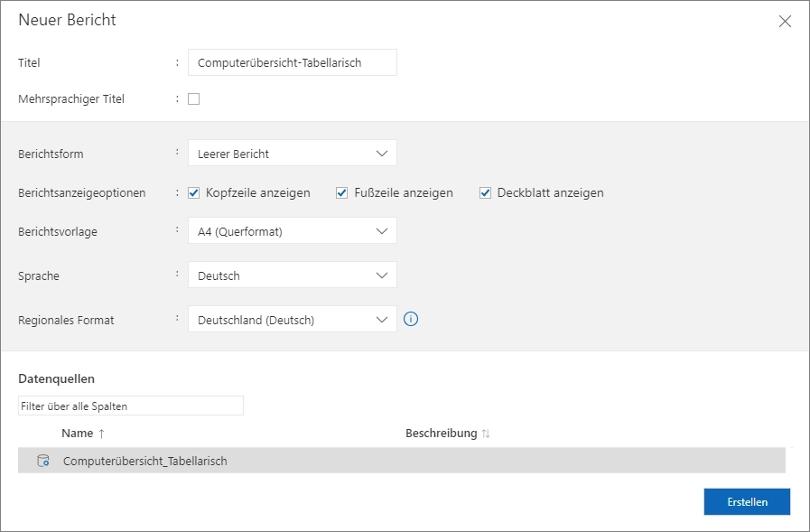Expand the Regionales Format dropdown
The width and height of the screenshot is (810, 532).
292,320
